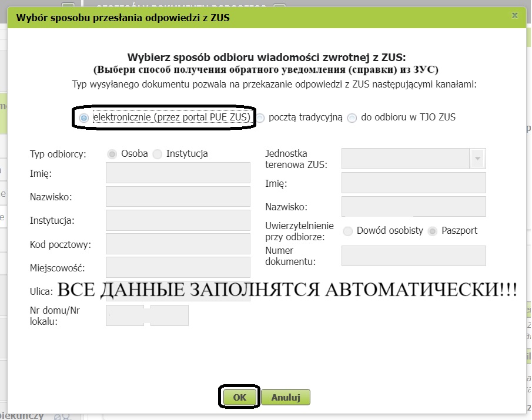Click the Imię field below Jednostka terenowa ZUS

413,183
